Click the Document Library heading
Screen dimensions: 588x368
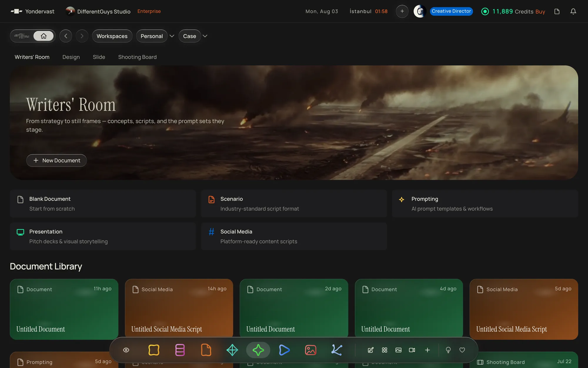point(46,266)
